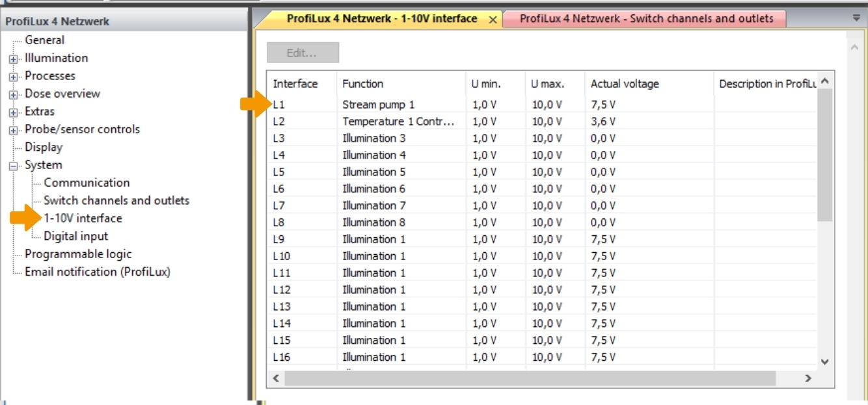The width and height of the screenshot is (868, 405).
Task: Select Display in the tree
Action: [44, 147]
